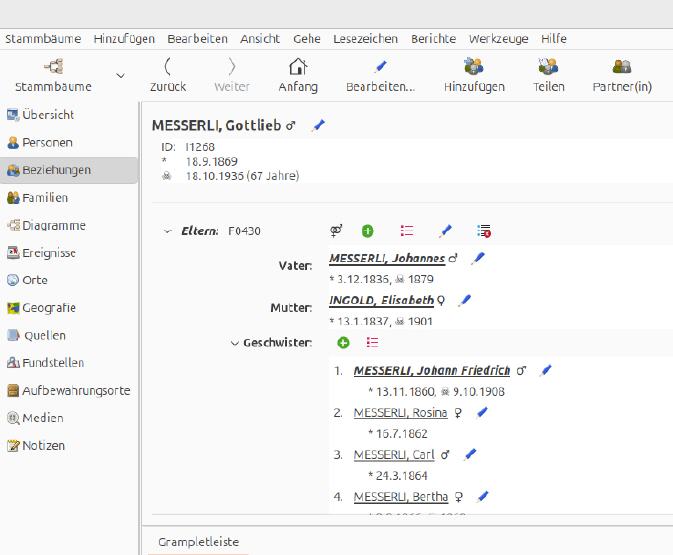Collapse the Geschwister list
This screenshot has height=555, width=673.
click(x=234, y=343)
